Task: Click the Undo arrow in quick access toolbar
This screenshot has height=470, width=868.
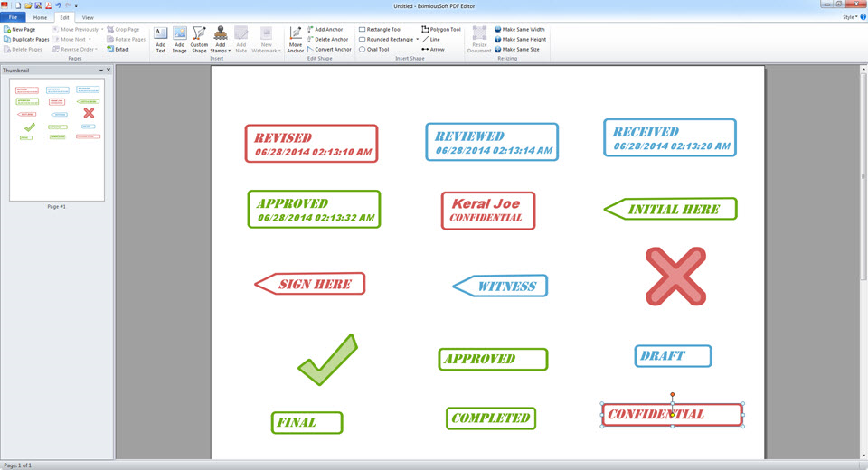Action: point(58,5)
